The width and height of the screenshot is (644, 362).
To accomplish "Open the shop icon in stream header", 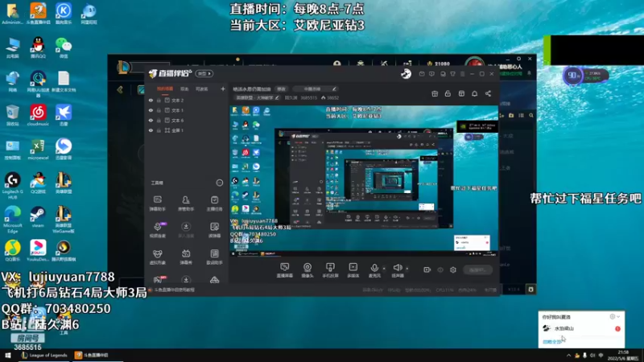I will click(x=461, y=93).
